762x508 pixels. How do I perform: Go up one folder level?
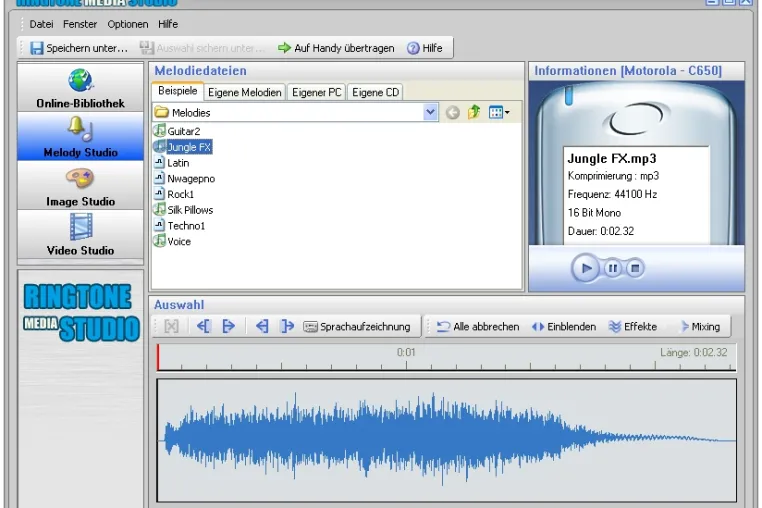coord(474,112)
